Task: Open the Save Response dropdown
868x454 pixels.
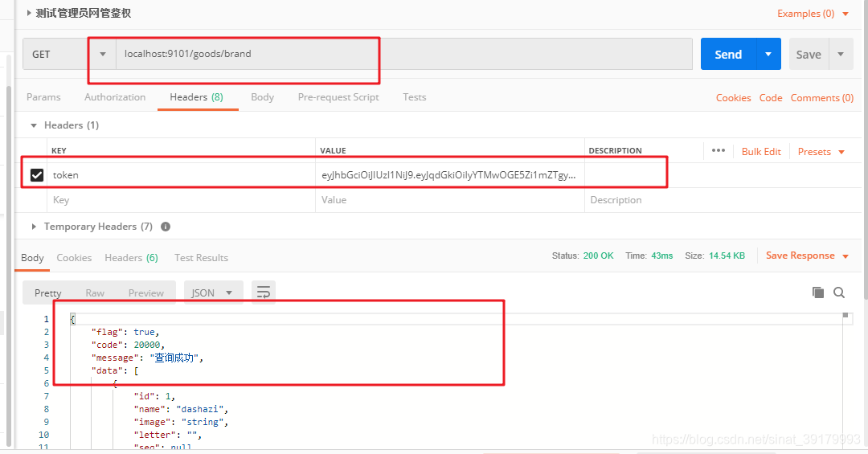Action: [807, 256]
